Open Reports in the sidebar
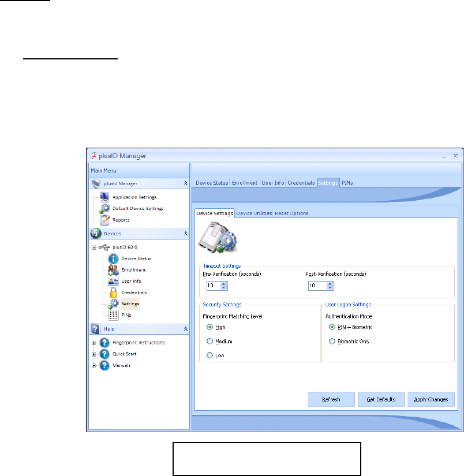 click(x=121, y=220)
